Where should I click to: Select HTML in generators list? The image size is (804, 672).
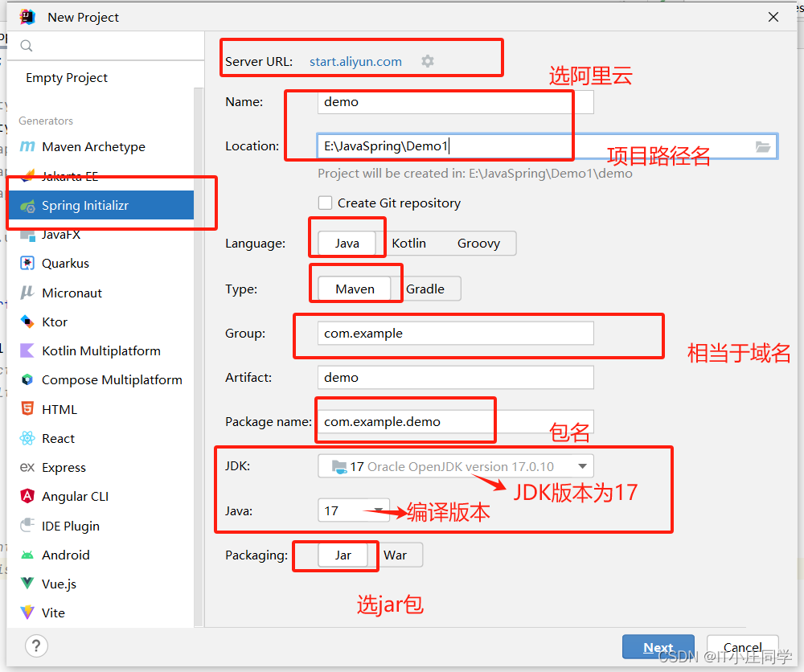coord(101,409)
